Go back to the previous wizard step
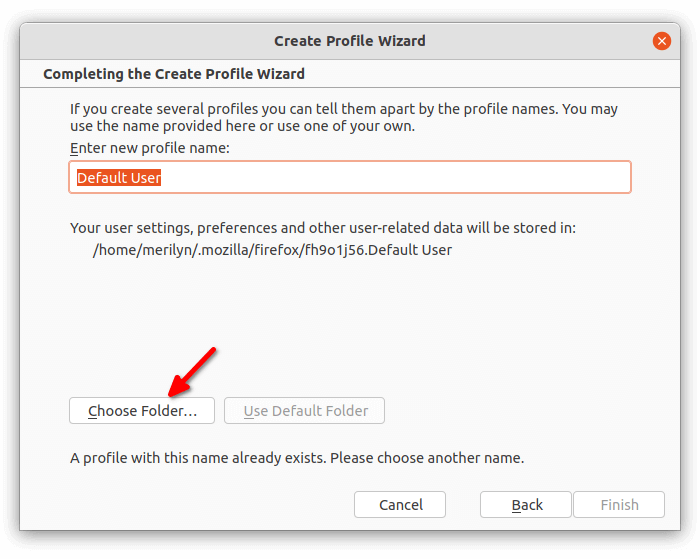 (525, 505)
